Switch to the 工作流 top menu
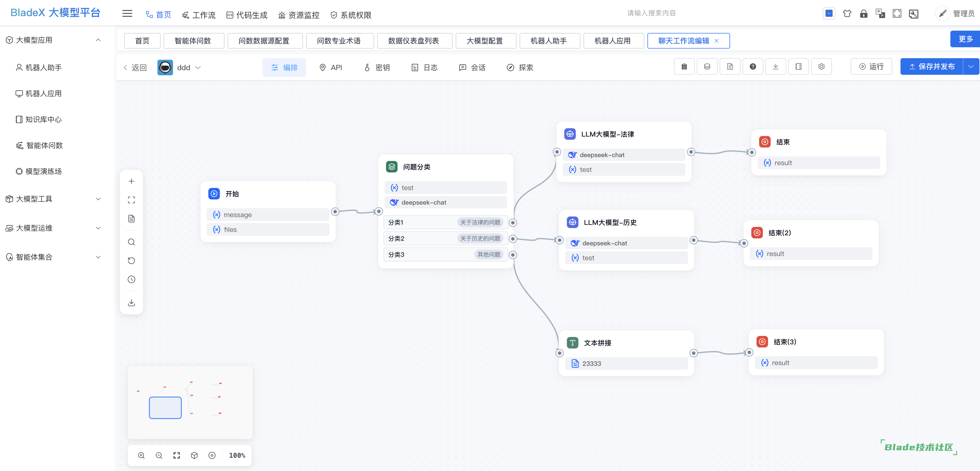The height and width of the screenshot is (471, 980). coord(199,15)
